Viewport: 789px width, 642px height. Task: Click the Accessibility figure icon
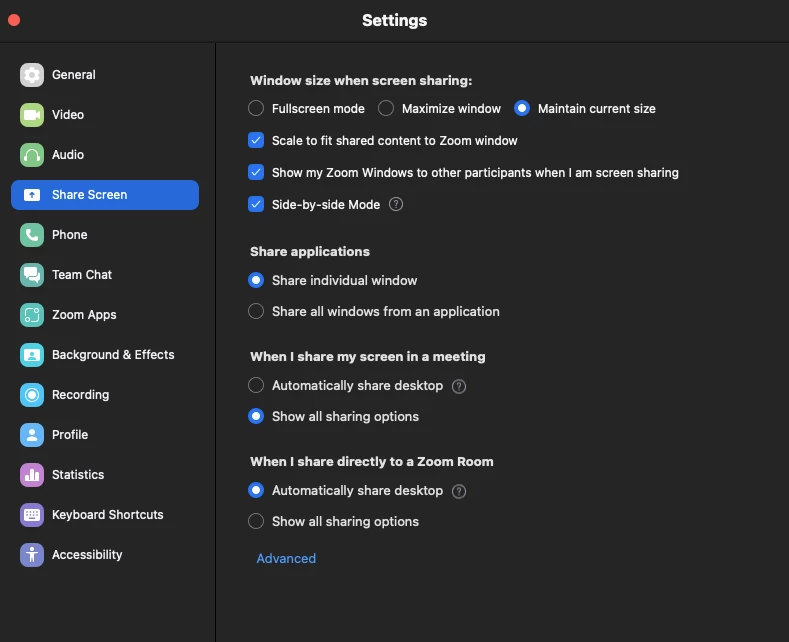coord(32,555)
